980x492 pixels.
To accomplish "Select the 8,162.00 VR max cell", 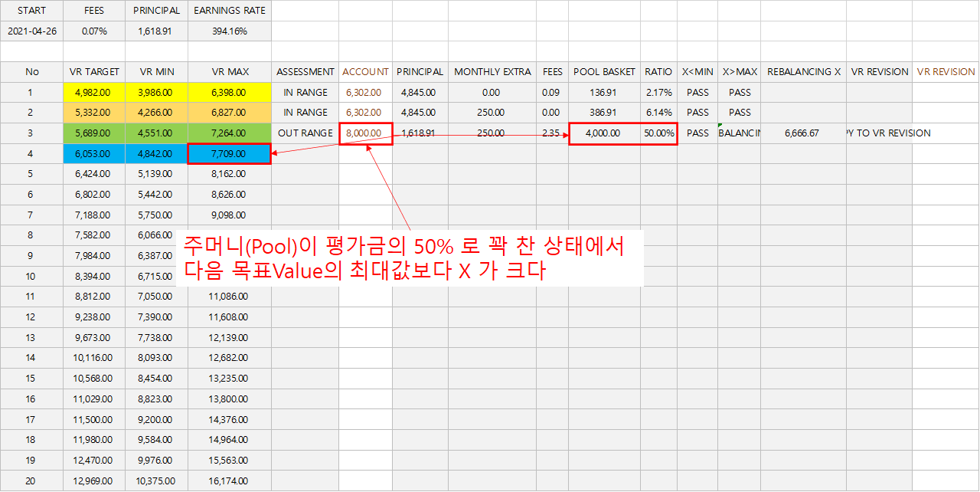I will coord(230,174).
